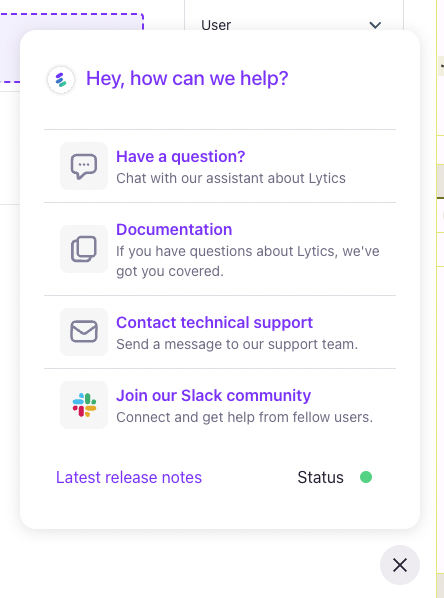
Task: Select "Join our Slack community"
Action: 214,395
